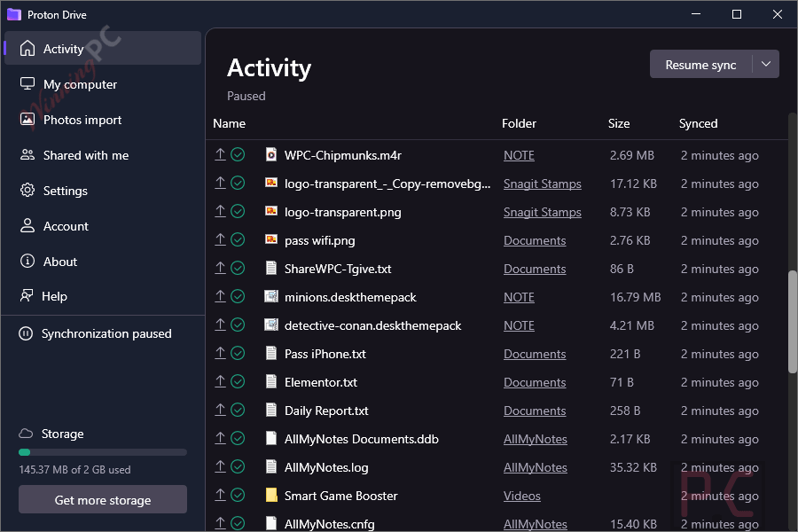This screenshot has height=532, width=798.
Task: Select AllMyNotes Documents.ddb file name
Action: 362,439
